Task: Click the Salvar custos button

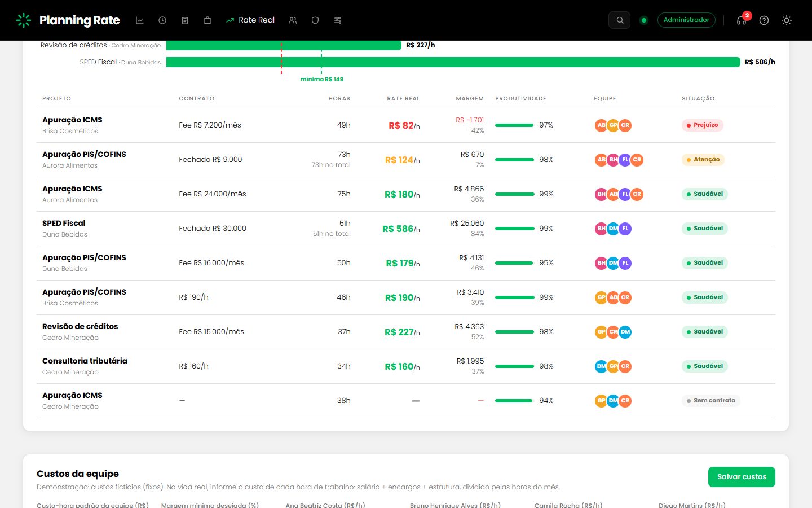Action: pos(742,477)
